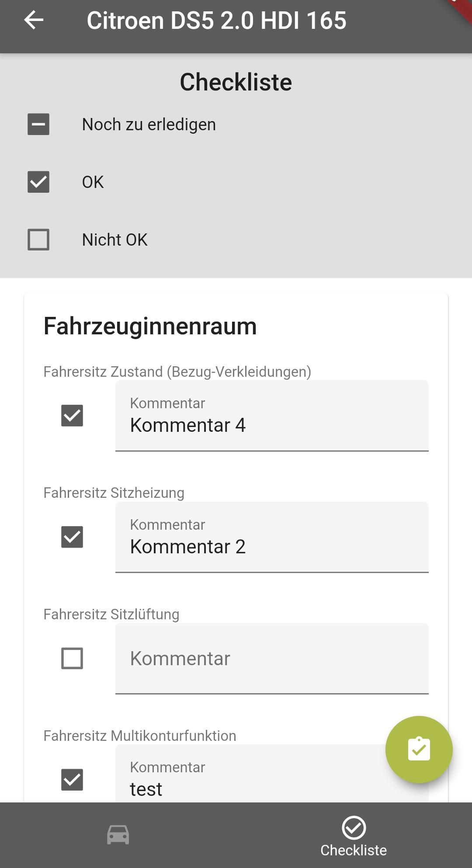This screenshot has width=472, height=868.
Task: Edit the Kommentar 2 comment field
Action: (x=272, y=537)
